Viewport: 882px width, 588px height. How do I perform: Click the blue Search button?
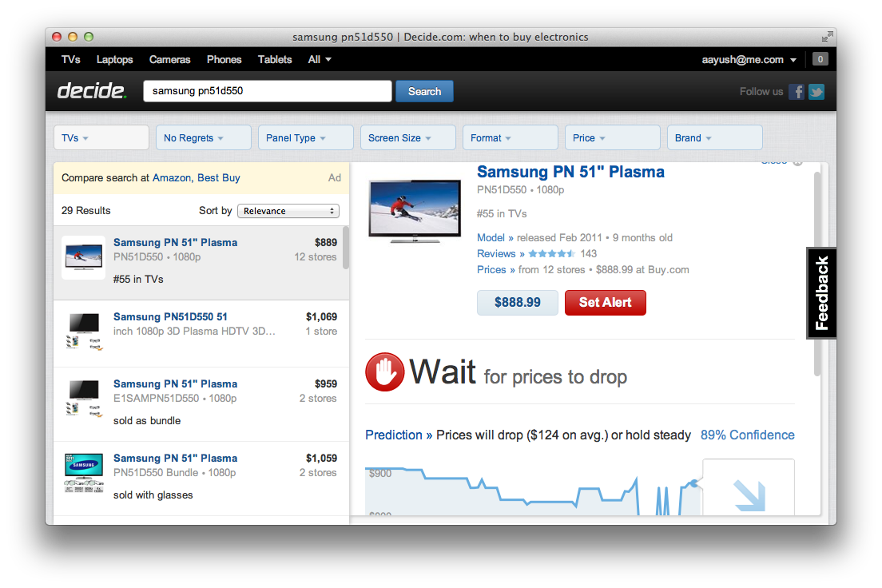pyautogui.click(x=424, y=91)
